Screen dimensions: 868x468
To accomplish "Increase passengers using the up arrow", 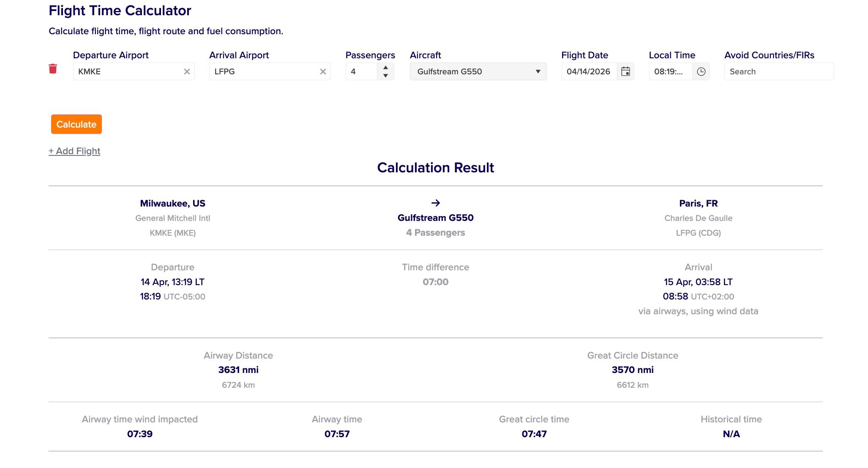I will tap(385, 67).
